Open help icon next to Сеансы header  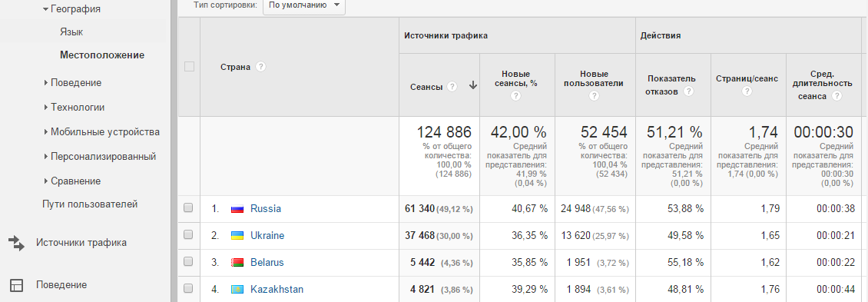[x=452, y=86]
